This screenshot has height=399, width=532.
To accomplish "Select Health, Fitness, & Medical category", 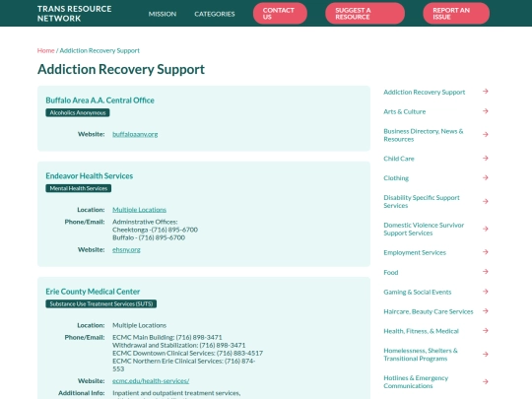I will (x=421, y=331).
